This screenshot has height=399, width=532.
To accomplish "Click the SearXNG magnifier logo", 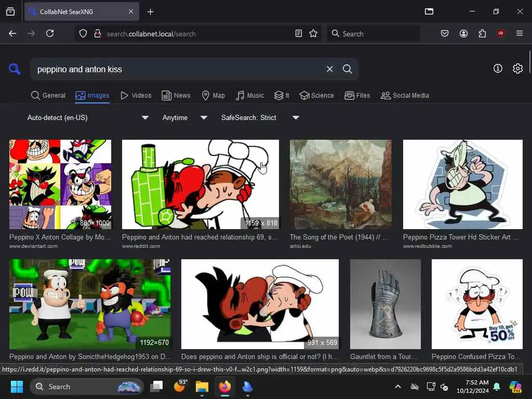I will point(15,69).
